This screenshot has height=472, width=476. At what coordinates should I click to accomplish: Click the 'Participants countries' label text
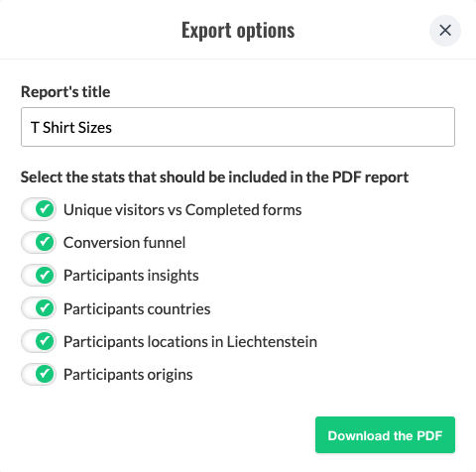pyautogui.click(x=137, y=308)
